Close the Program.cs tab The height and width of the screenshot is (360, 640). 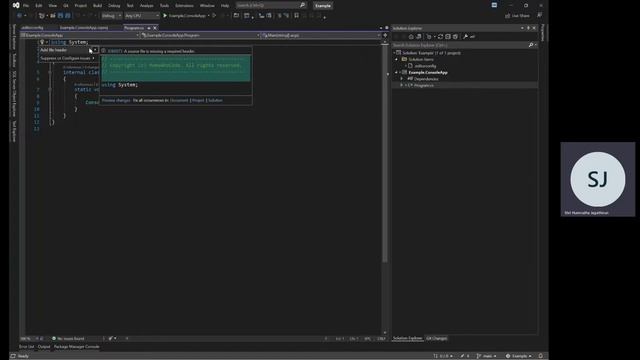coord(155,28)
